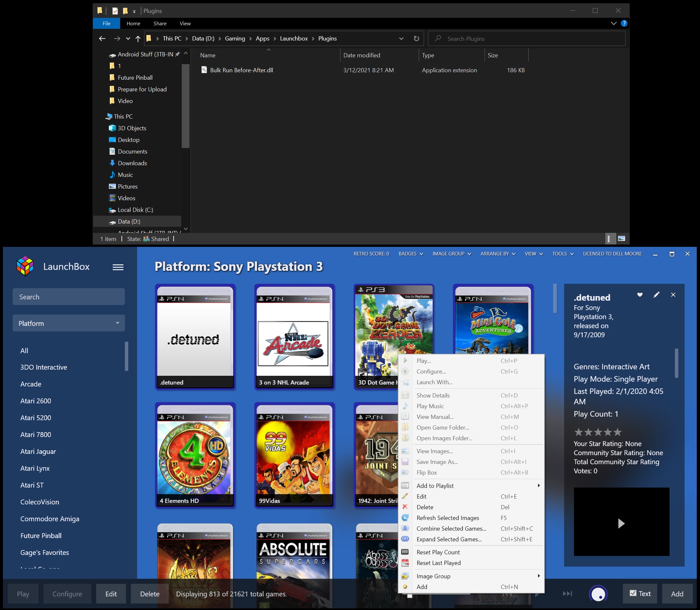Click the Reset Play Count counter icon
The height and width of the screenshot is (610, 700).
pos(405,552)
